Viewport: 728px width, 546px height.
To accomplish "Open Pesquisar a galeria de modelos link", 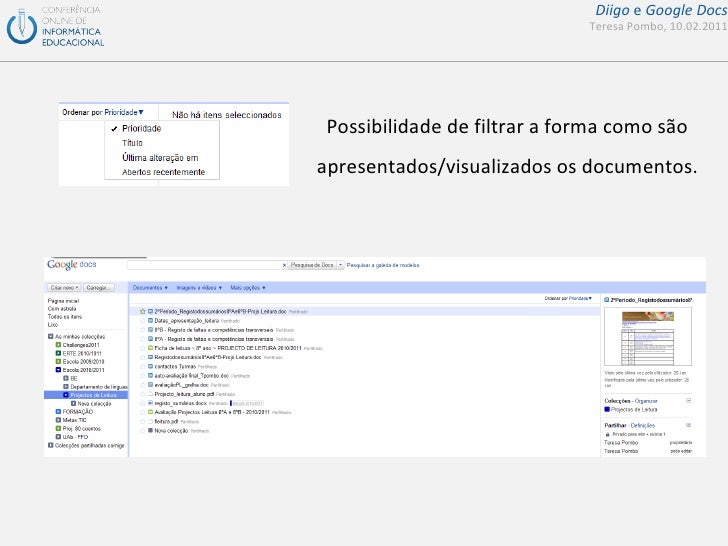I will pyautogui.click(x=383, y=265).
